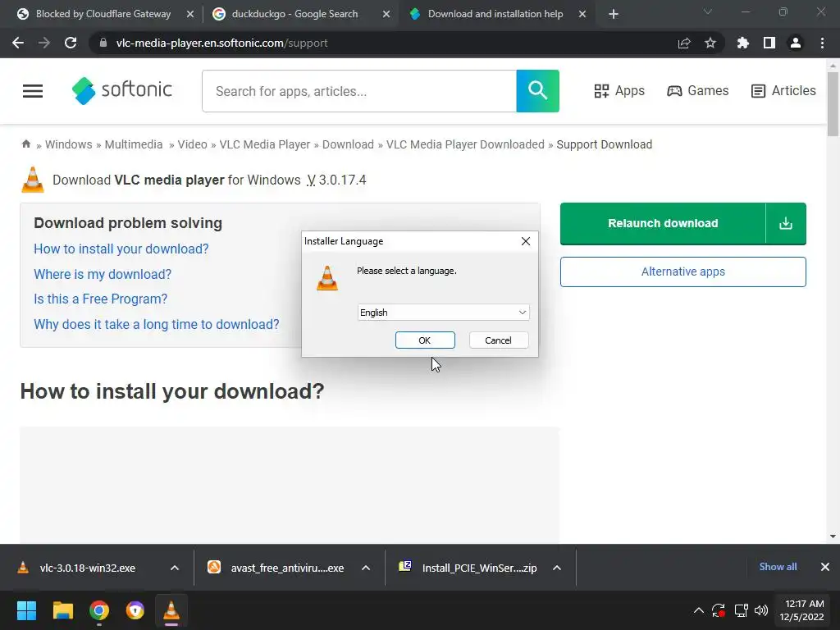Open the shield app taskbar icon
840x630 pixels.
tap(135, 610)
